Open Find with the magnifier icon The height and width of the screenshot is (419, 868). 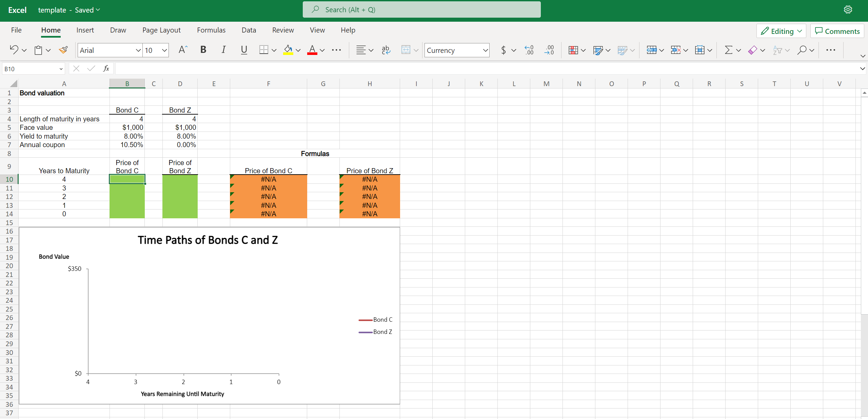point(803,50)
